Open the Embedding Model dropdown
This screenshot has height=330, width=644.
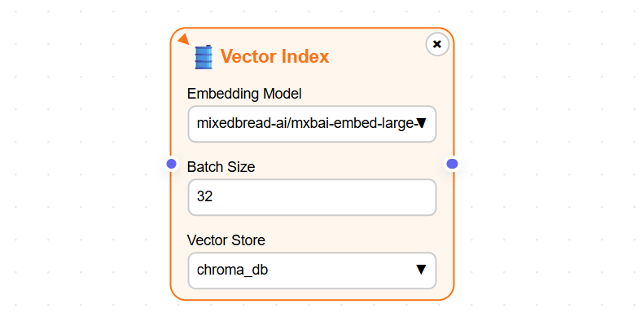(312, 124)
